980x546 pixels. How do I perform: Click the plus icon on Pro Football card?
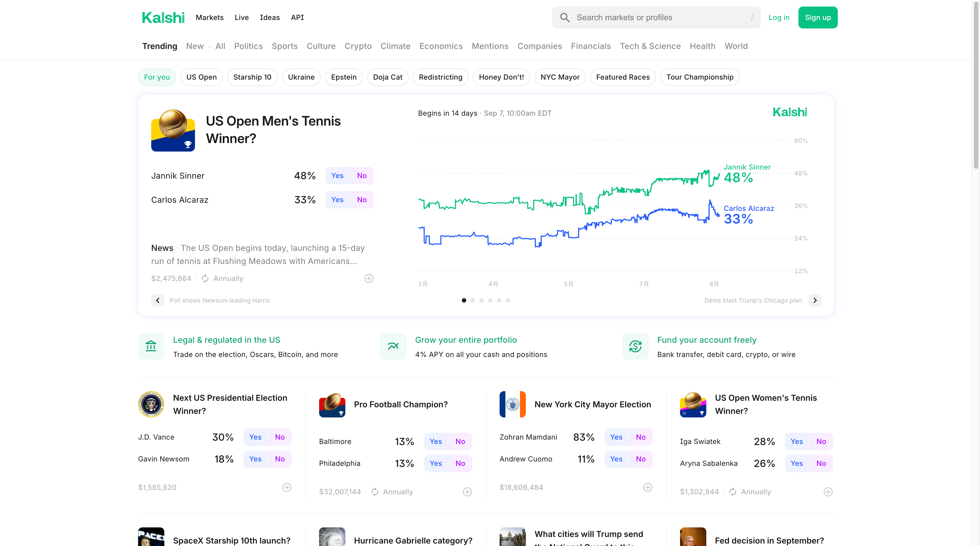point(467,492)
